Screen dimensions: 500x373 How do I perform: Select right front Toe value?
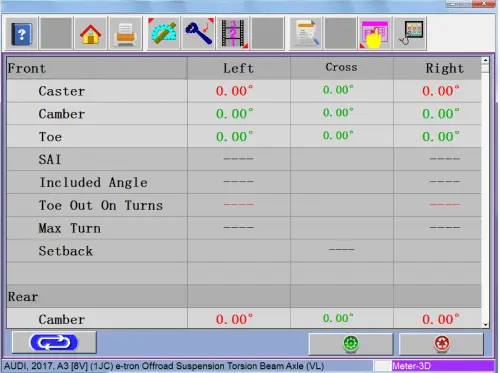tap(441, 137)
